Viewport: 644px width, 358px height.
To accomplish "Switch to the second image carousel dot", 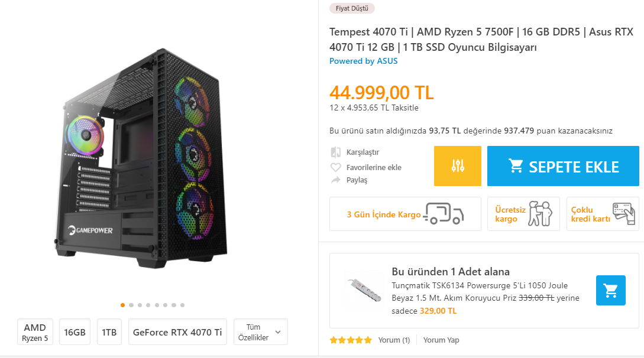I will point(131,305).
